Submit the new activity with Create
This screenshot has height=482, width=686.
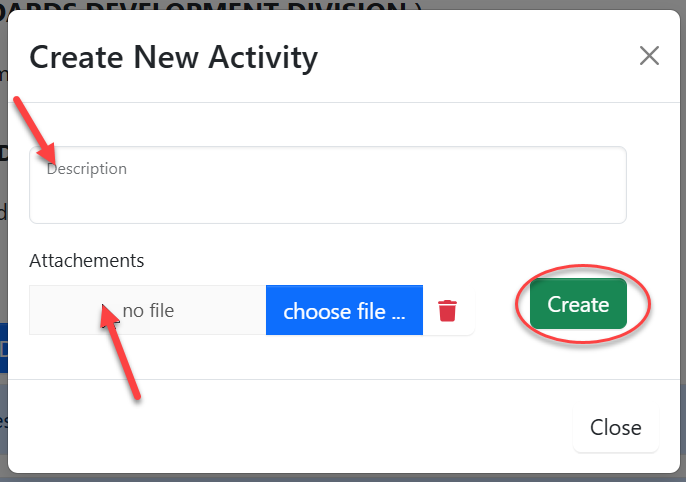[578, 304]
